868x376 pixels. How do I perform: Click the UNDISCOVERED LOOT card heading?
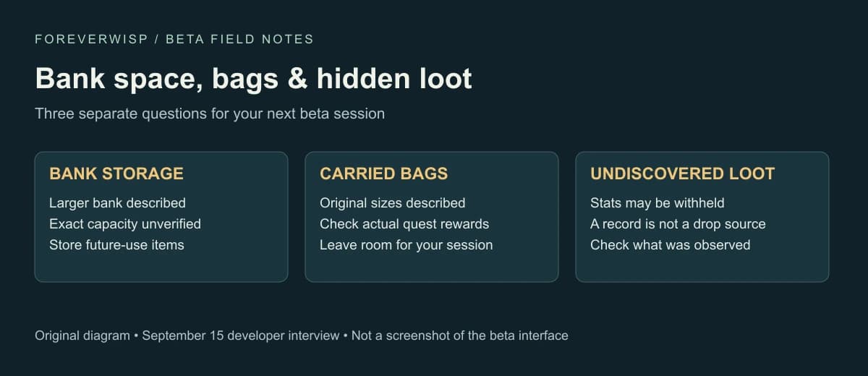682,174
